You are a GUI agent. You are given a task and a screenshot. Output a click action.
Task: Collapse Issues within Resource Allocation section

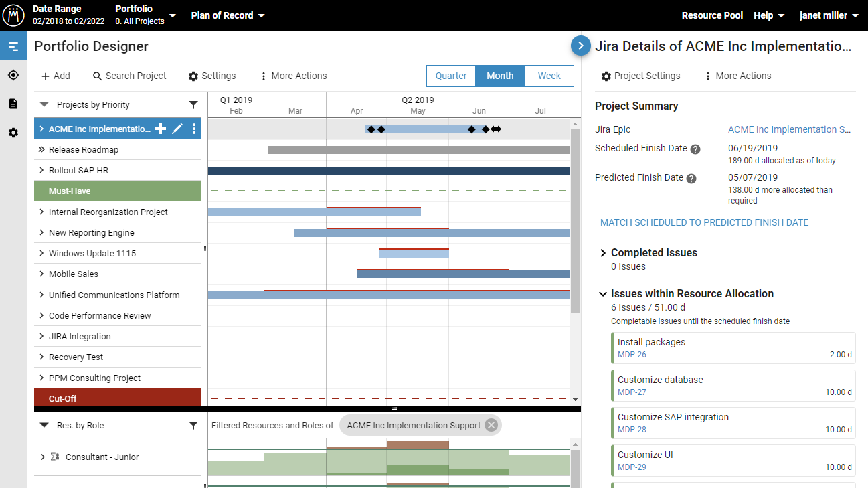click(x=603, y=294)
